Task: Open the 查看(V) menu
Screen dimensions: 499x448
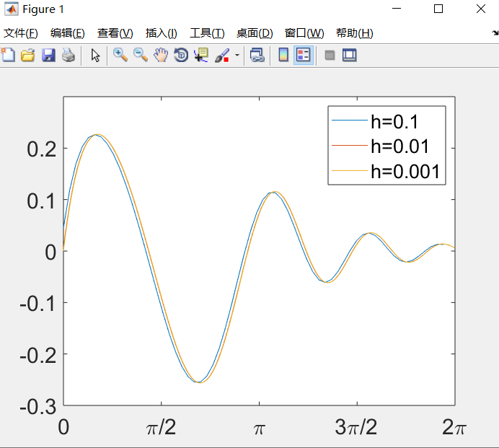Action: tap(115, 33)
